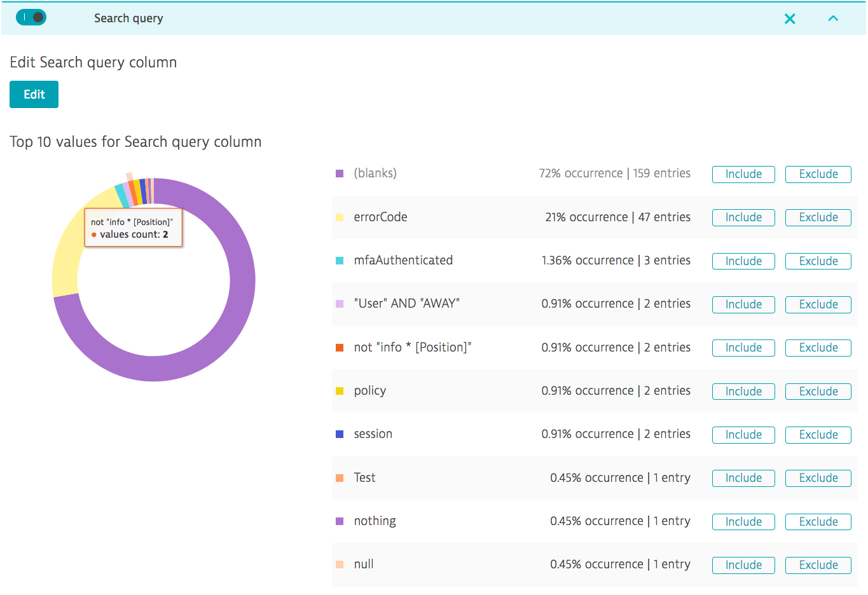Click the orange not "info" legend swatch

340,348
